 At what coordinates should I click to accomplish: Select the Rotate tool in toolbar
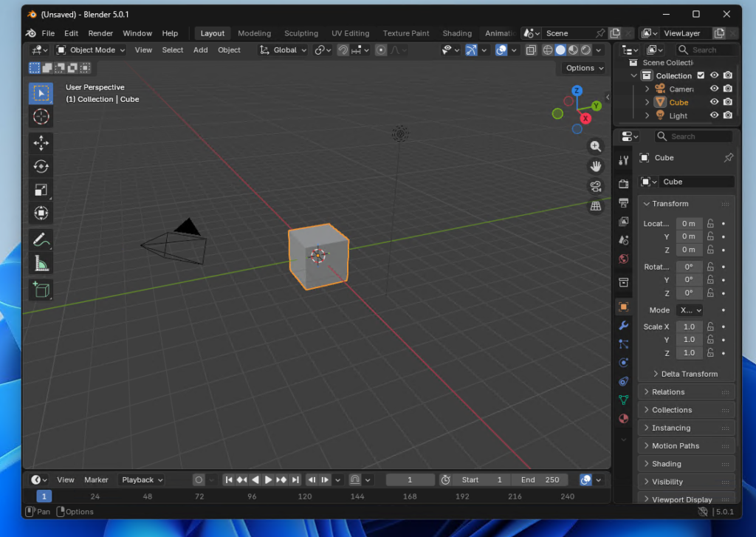click(x=41, y=166)
